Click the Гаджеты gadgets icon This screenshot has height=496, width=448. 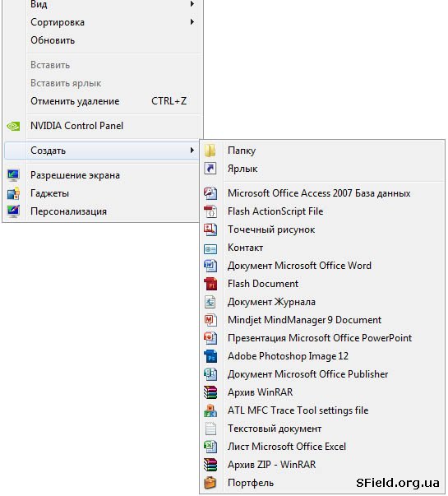(x=13, y=193)
